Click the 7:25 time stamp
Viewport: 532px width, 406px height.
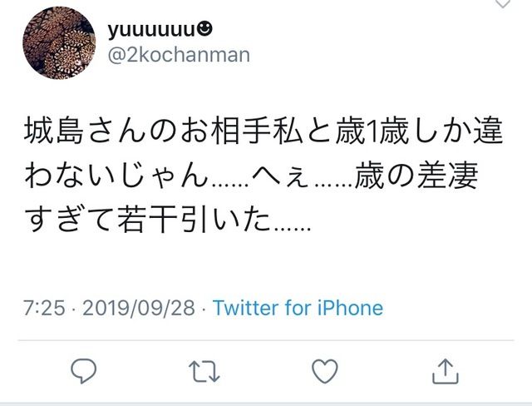(44, 308)
